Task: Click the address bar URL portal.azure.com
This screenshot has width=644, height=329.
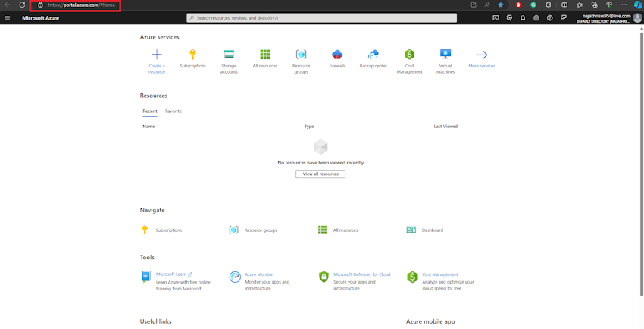Action: (81, 5)
